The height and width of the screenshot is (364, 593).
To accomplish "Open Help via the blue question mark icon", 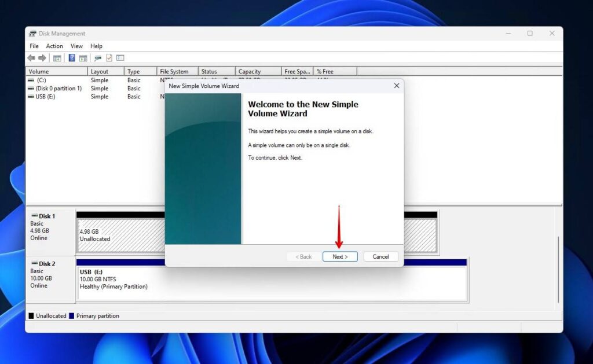I will (x=72, y=58).
